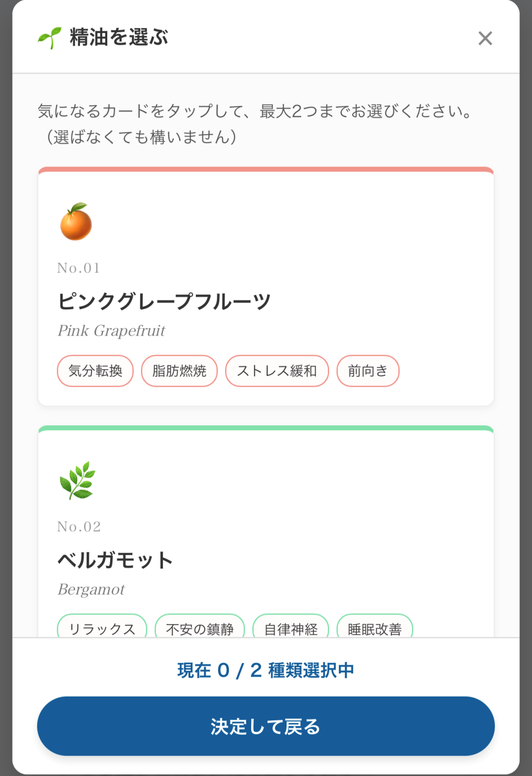Tap the リラックス tag

(102, 628)
